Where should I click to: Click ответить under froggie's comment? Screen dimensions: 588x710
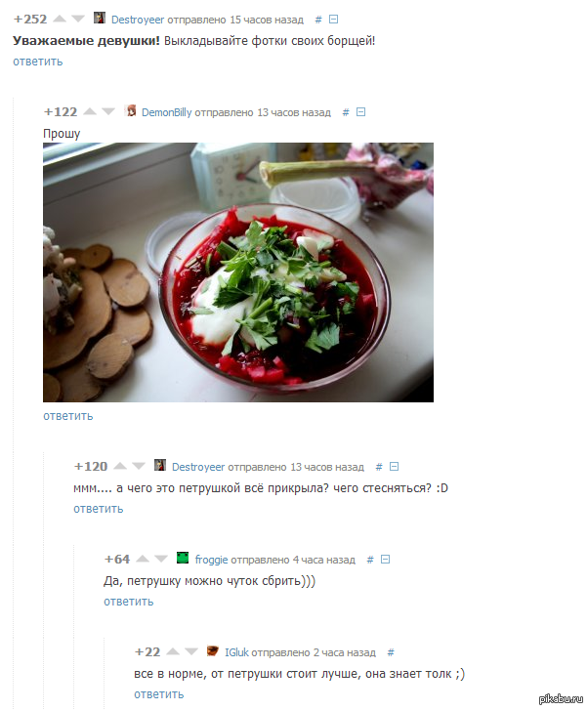[129, 602]
